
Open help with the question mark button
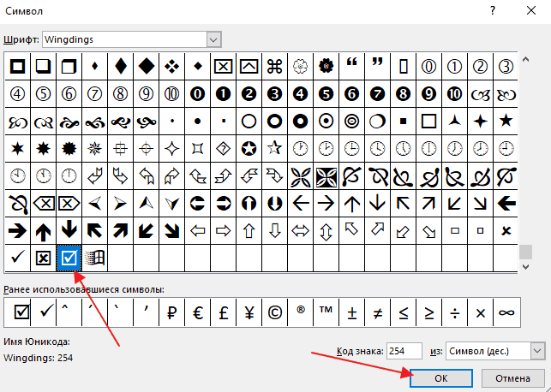click(x=492, y=11)
